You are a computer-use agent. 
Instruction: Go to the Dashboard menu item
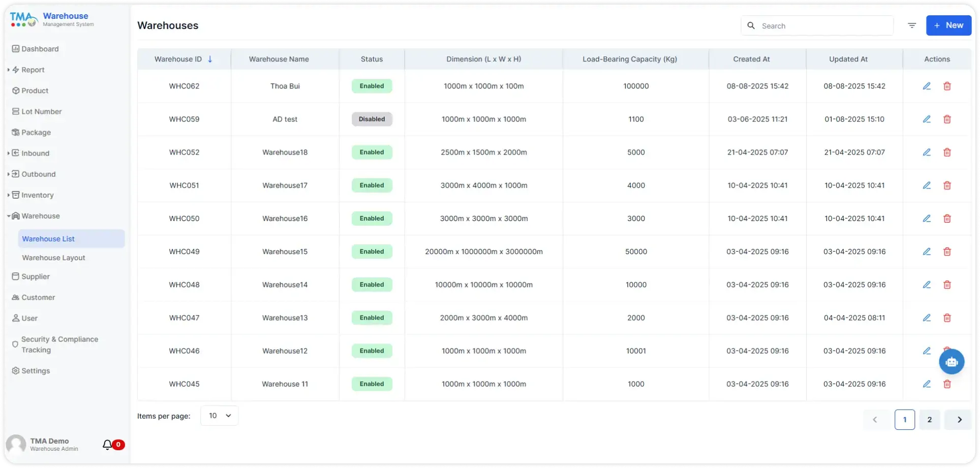coord(40,49)
